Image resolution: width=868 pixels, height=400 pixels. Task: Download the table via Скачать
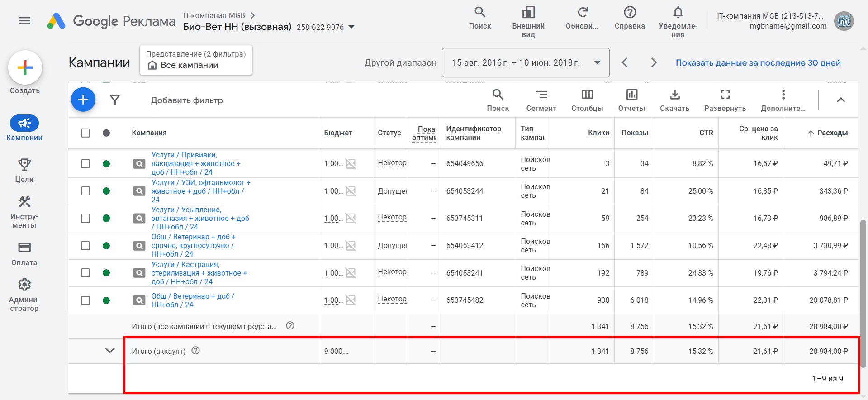[674, 100]
